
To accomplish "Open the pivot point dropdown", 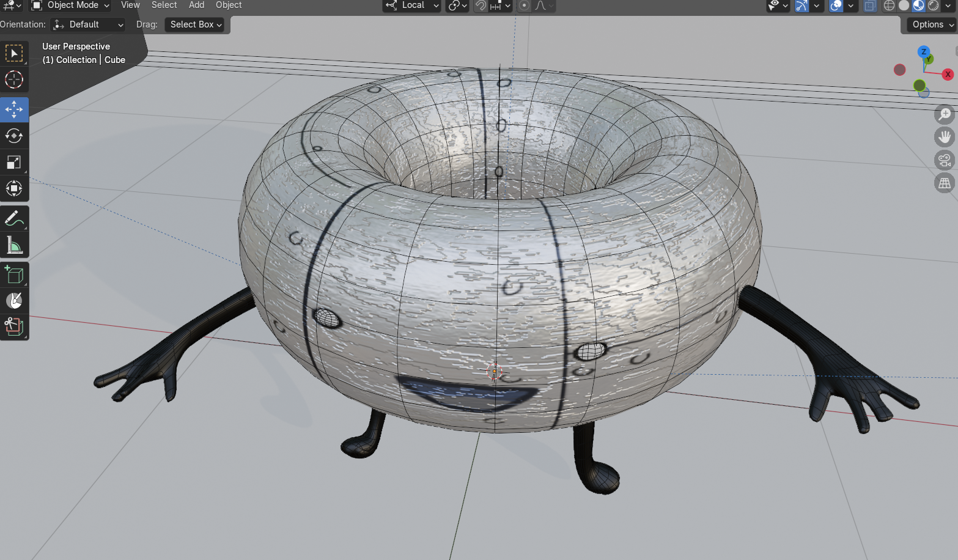I will point(457,6).
